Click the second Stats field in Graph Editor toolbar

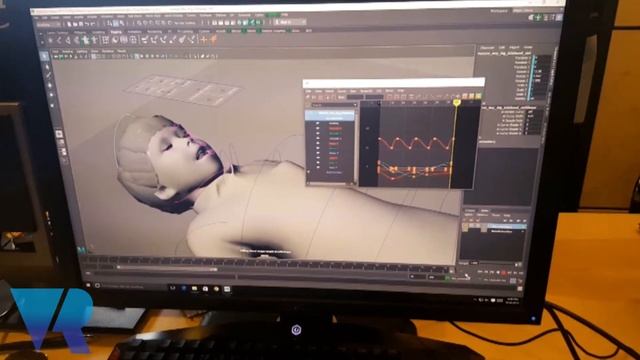(x=374, y=97)
